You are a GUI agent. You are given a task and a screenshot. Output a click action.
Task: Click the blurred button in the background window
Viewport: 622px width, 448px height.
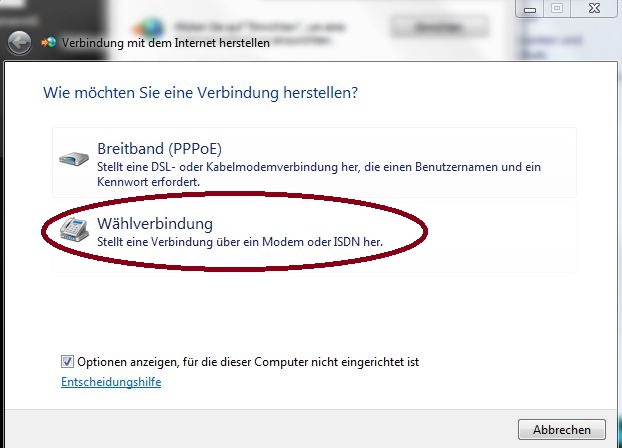coord(440,27)
